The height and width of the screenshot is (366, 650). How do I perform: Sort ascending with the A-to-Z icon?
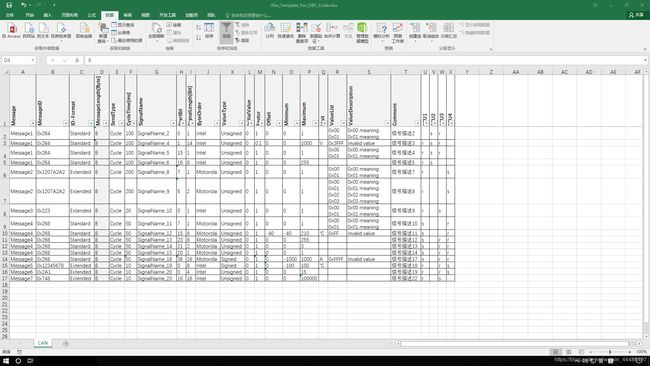[199, 27]
